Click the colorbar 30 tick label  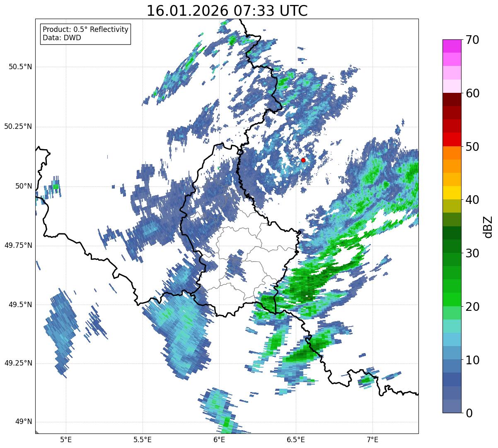(x=472, y=253)
